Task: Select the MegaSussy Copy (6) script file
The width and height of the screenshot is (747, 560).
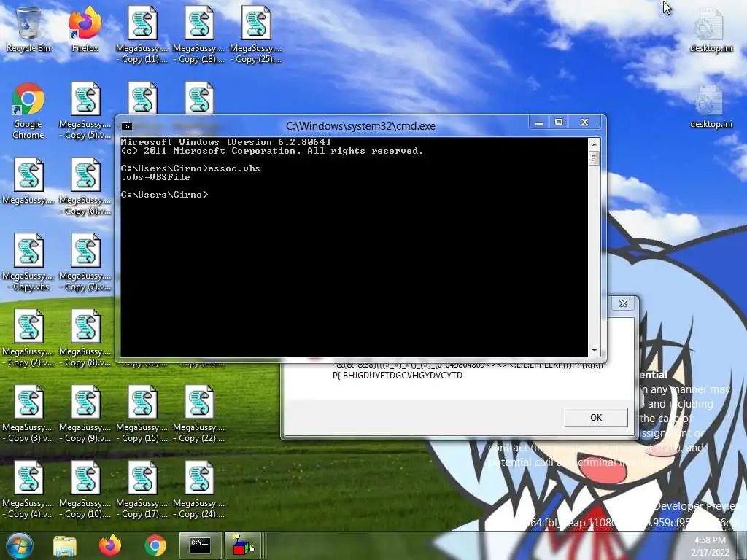Action: click(x=85, y=186)
